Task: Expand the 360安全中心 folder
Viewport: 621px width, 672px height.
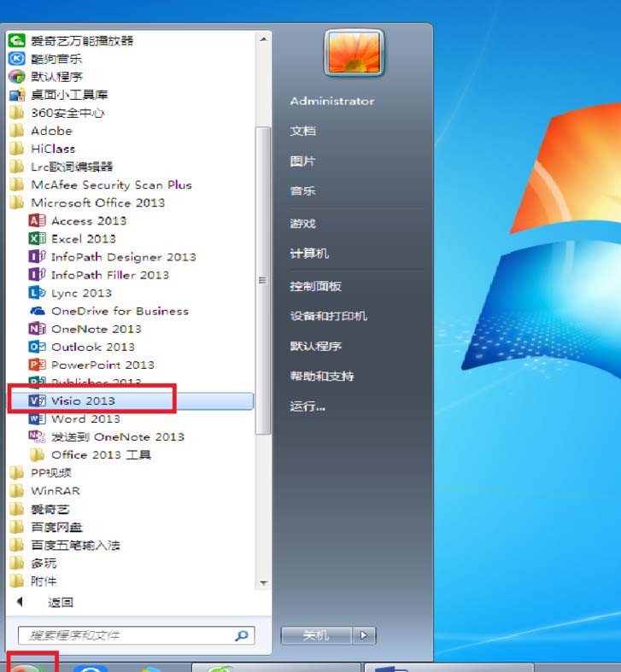Action: point(56,113)
